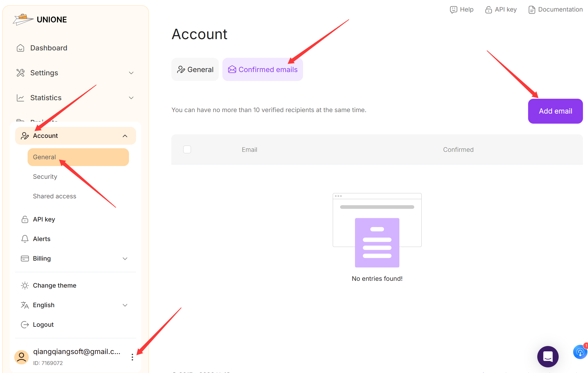Open the three-dot menu beside user email

[132, 357]
